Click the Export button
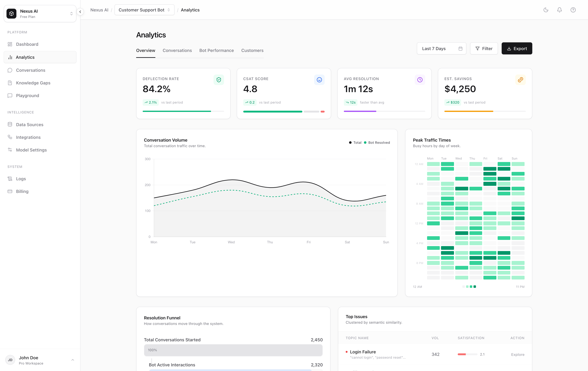Viewport: 588px width, 371px height. (x=517, y=49)
